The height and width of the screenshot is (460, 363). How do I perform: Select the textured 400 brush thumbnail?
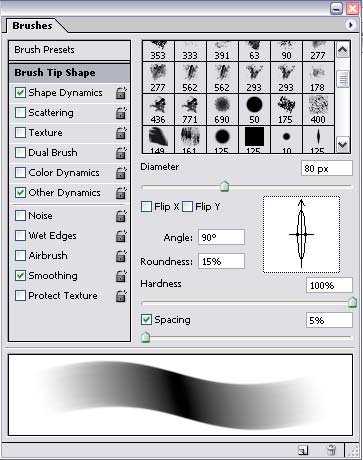click(x=318, y=110)
